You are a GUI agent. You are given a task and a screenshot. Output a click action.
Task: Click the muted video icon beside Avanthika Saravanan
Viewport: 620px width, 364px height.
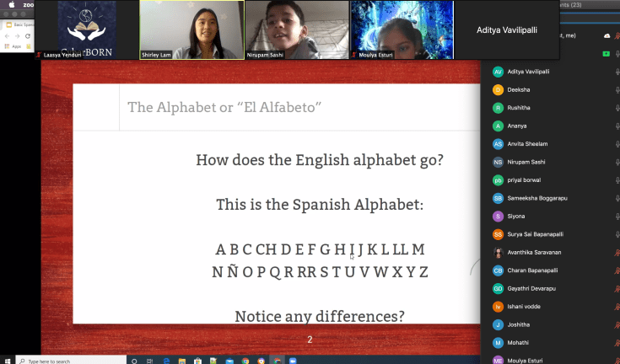point(617,252)
